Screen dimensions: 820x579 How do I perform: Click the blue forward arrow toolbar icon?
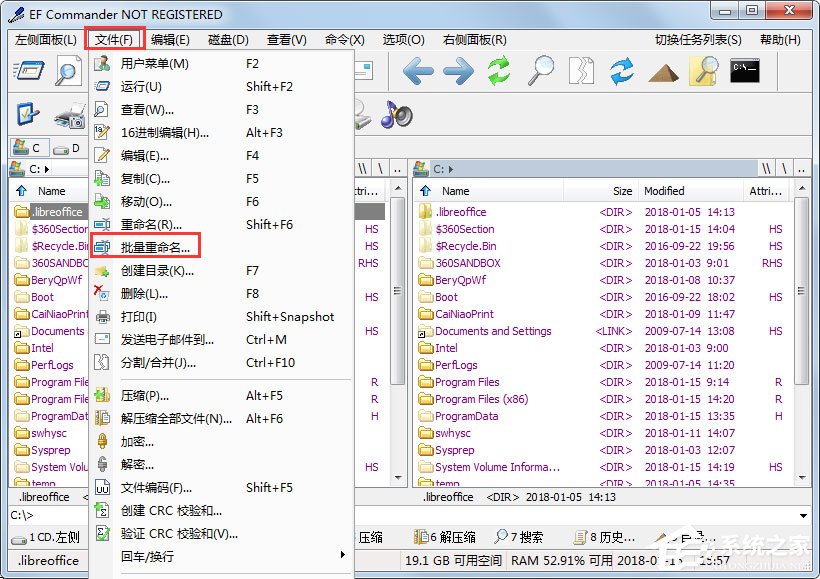click(458, 71)
